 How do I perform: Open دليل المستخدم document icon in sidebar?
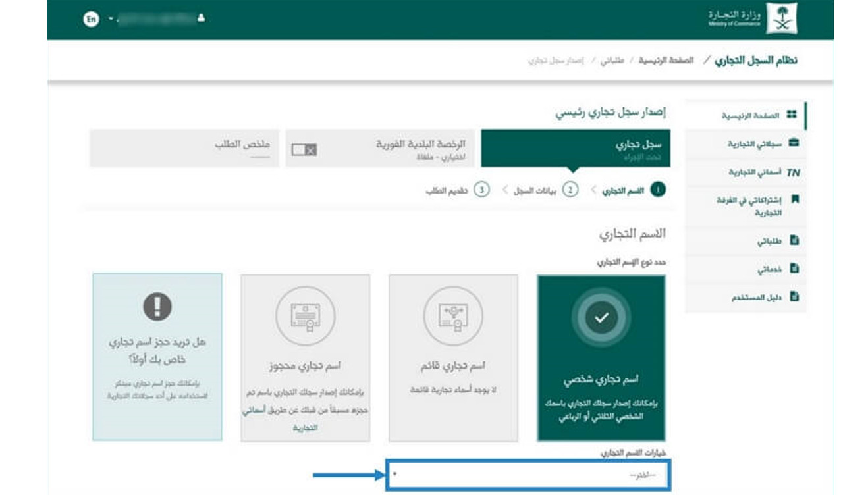click(x=794, y=297)
